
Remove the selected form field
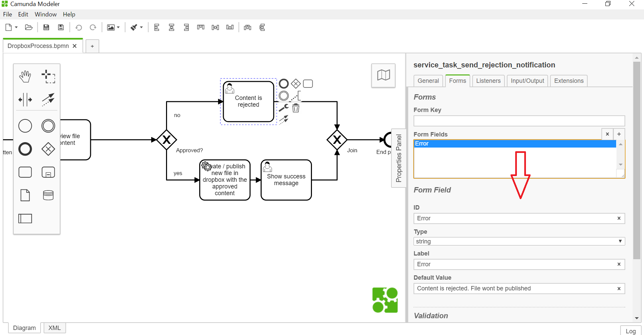point(607,134)
